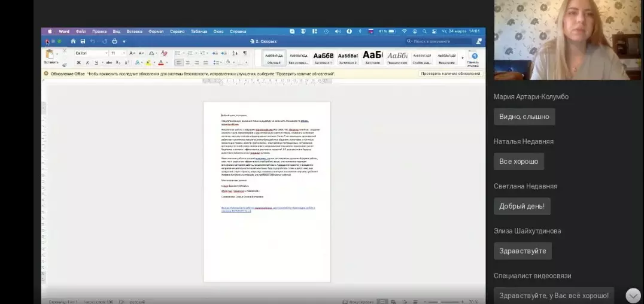Open the Calibri font name dropdown

[x=91, y=53]
